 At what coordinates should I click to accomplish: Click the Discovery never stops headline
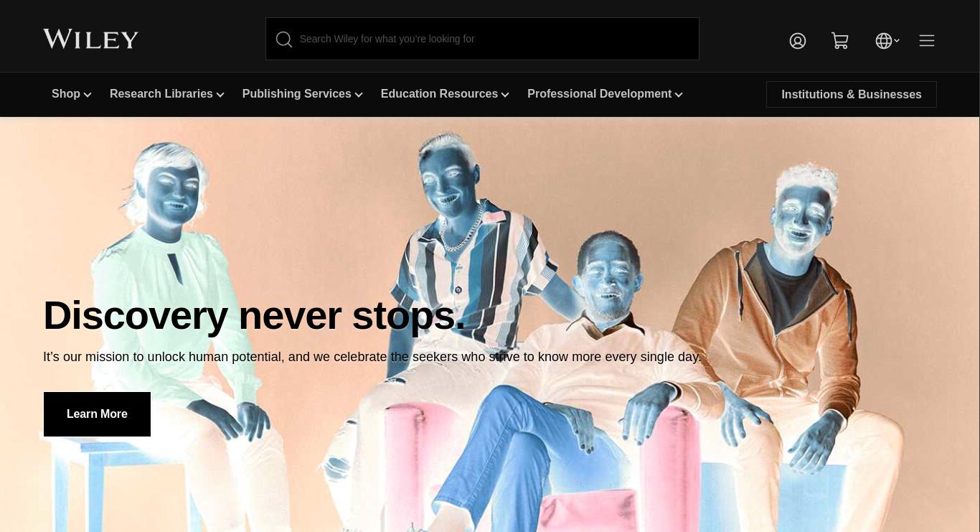(254, 316)
